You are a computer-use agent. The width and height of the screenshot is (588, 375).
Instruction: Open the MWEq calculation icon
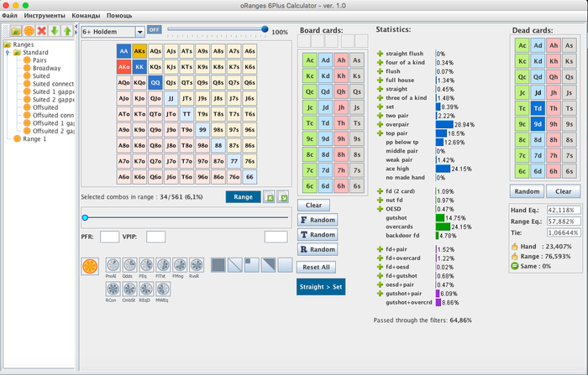(x=163, y=289)
